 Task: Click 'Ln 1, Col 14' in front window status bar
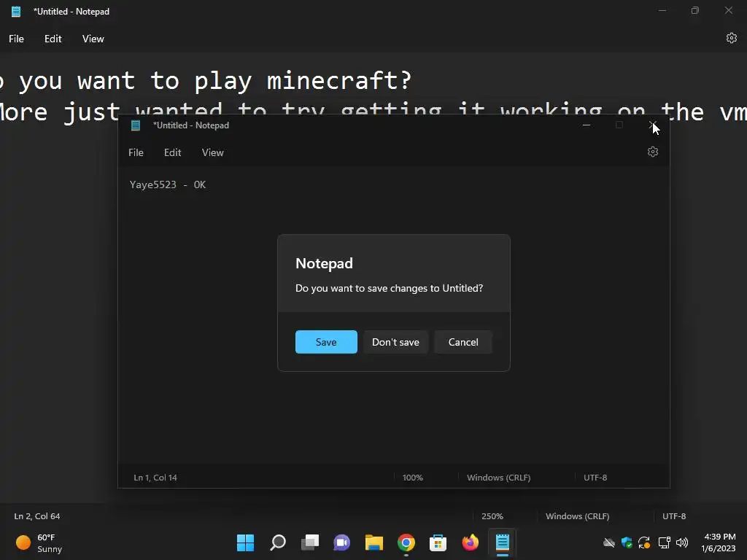point(155,477)
